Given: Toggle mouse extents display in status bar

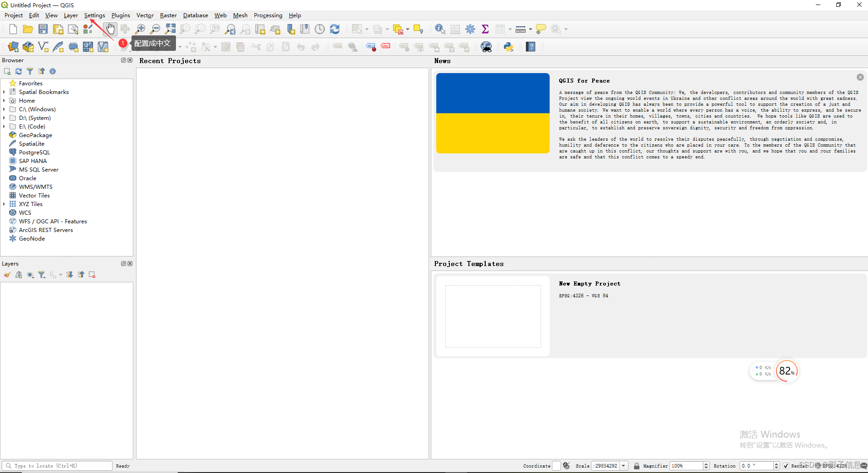Looking at the screenshot, I should 566,466.
